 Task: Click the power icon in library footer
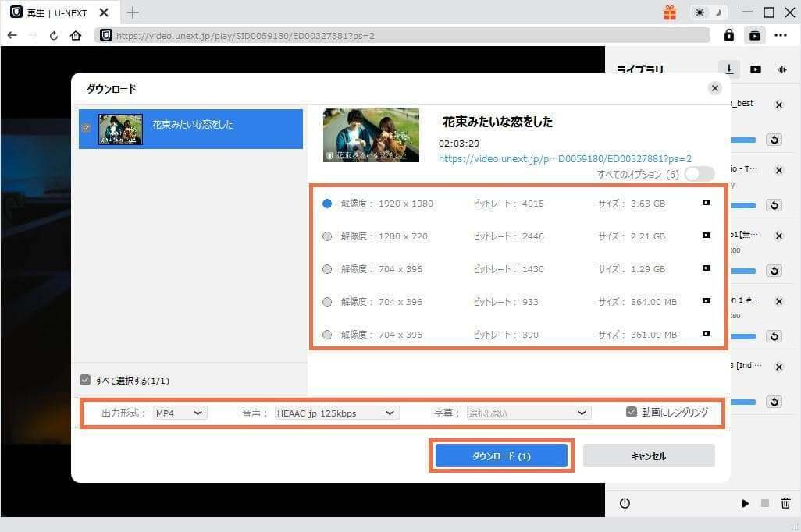[625, 503]
